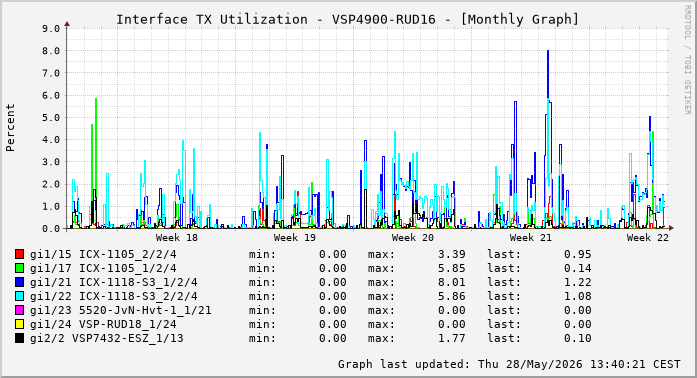697x378 pixels.
Task: Click the last value 0.14
Action: 578,268
